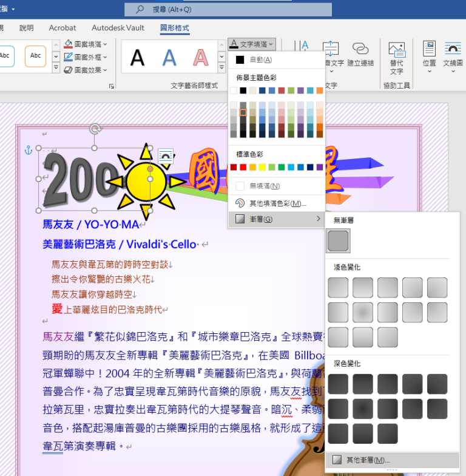The image size is (466, 476).
Task: Select the blue WordArt style A
Action: [169, 58]
